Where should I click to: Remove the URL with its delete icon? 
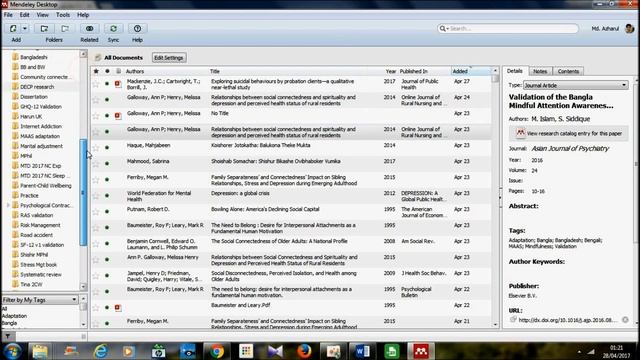coord(625,320)
